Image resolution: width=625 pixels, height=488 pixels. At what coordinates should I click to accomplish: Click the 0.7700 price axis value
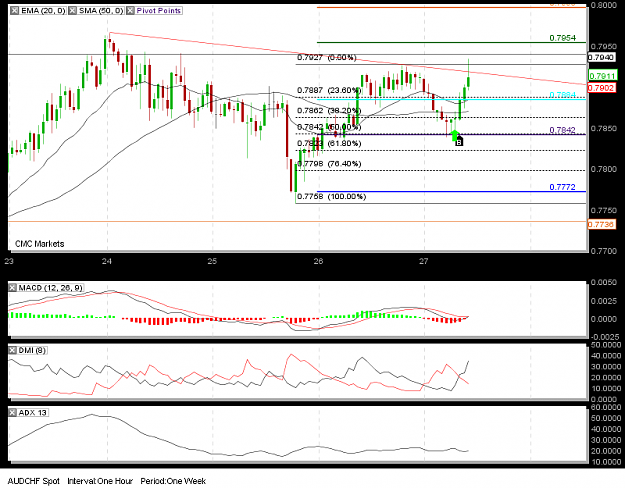(603, 251)
